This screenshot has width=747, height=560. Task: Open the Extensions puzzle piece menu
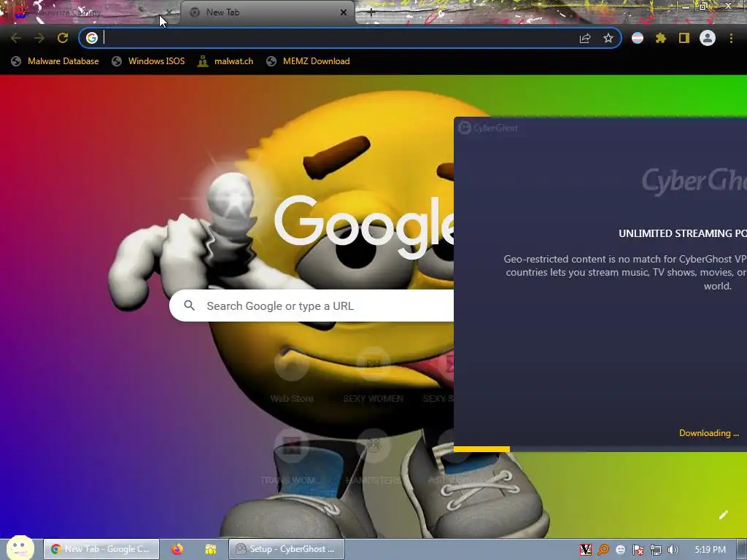pyautogui.click(x=661, y=38)
